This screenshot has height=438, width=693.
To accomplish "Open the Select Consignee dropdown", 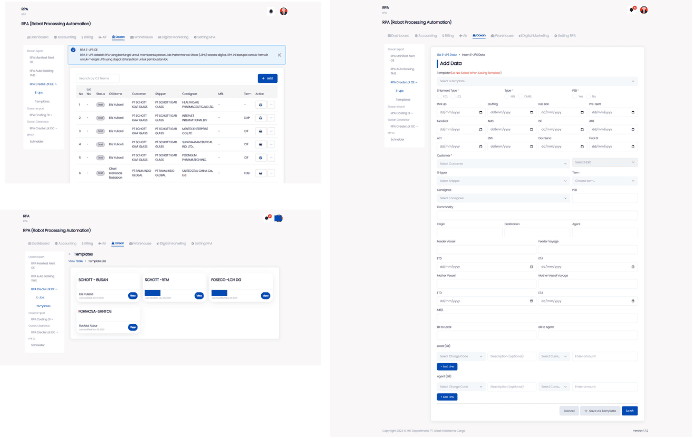I will [x=503, y=198].
